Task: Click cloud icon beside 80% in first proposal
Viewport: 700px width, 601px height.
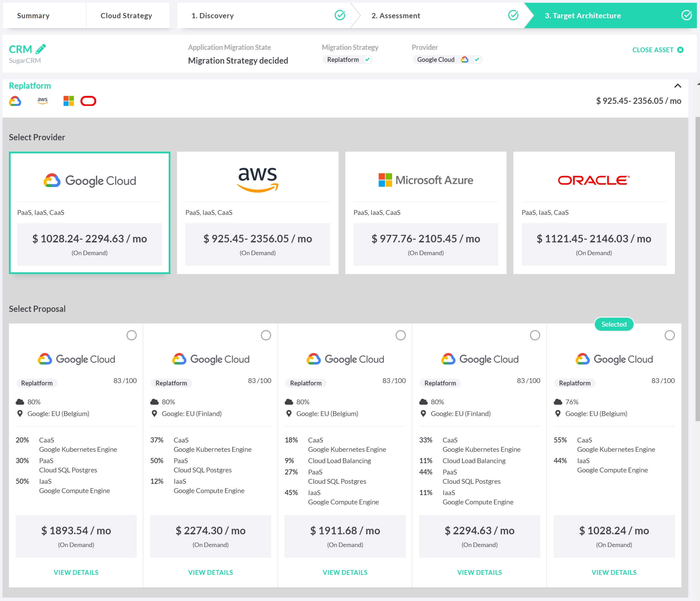Action: tap(20, 402)
